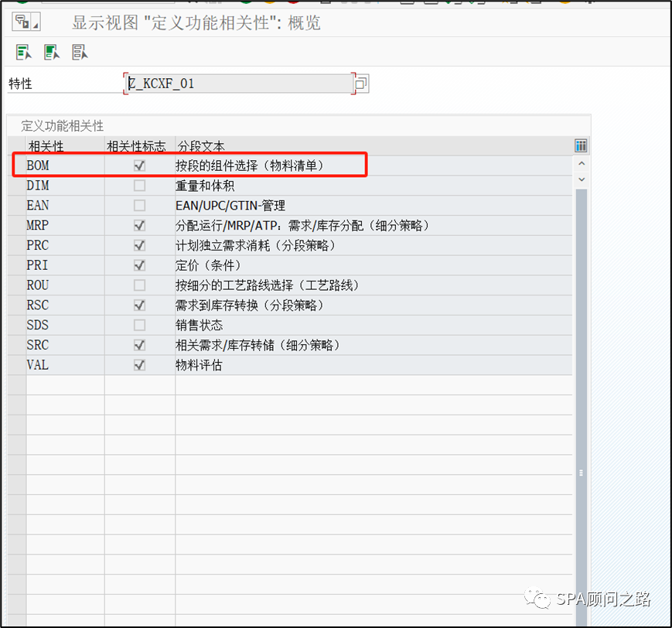Screen dimensions: 672x628
Task: Toggle the DIM relevance checkbox
Action: coord(139,186)
